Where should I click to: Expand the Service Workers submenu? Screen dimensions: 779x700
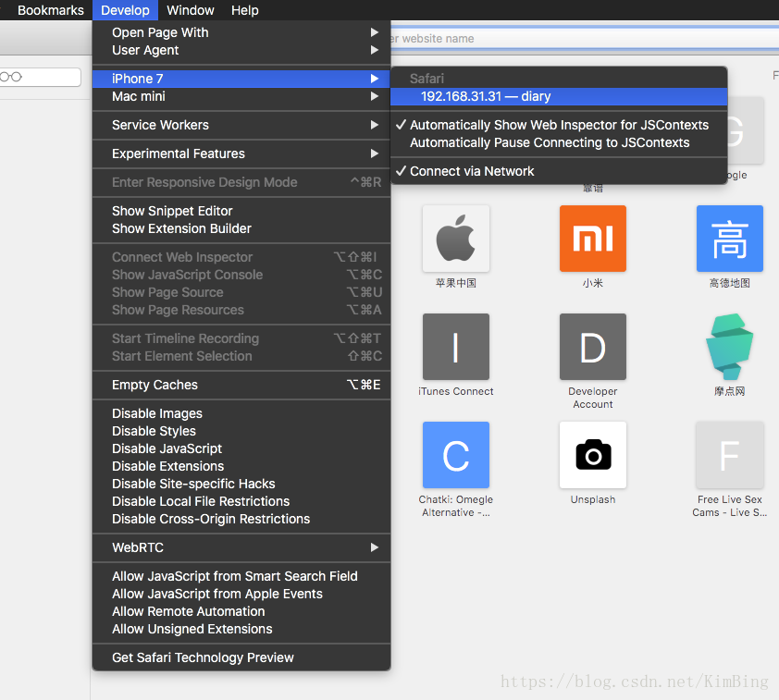(241, 125)
